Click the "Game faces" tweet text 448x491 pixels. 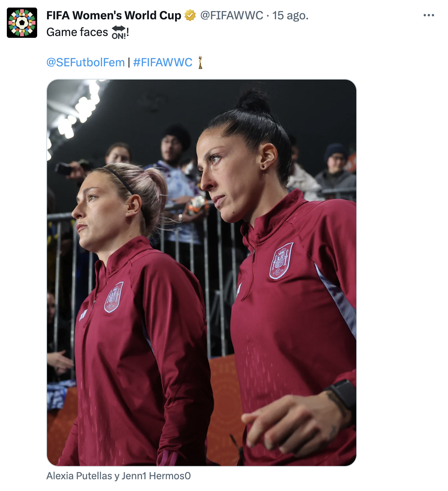pos(77,32)
